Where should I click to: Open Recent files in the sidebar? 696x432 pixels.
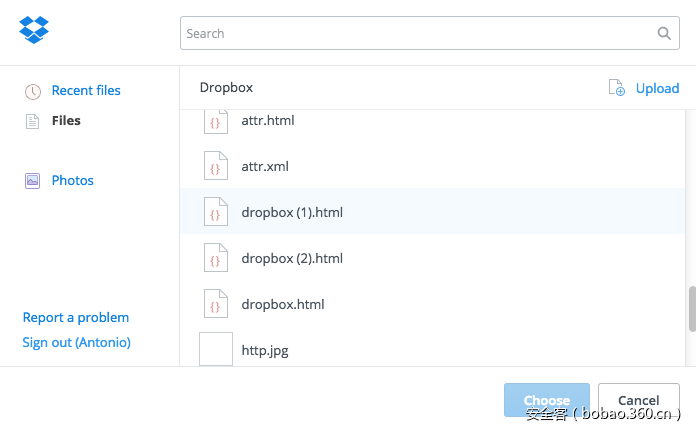tap(86, 91)
